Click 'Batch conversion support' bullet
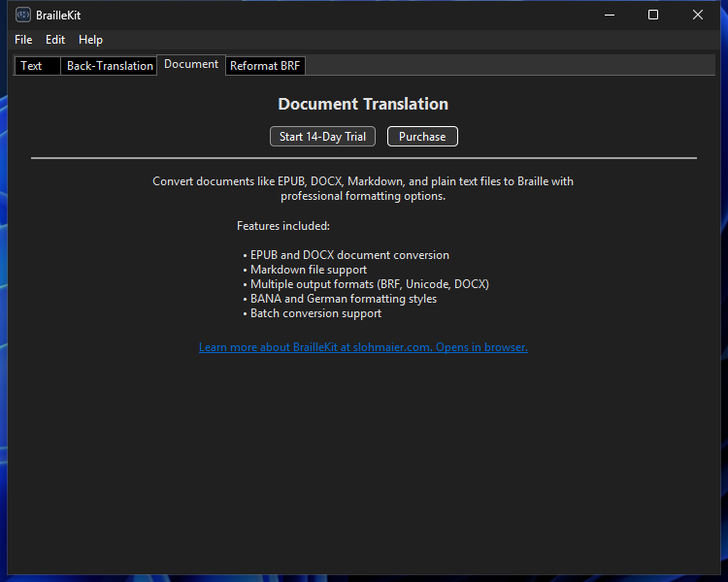 pos(312,313)
